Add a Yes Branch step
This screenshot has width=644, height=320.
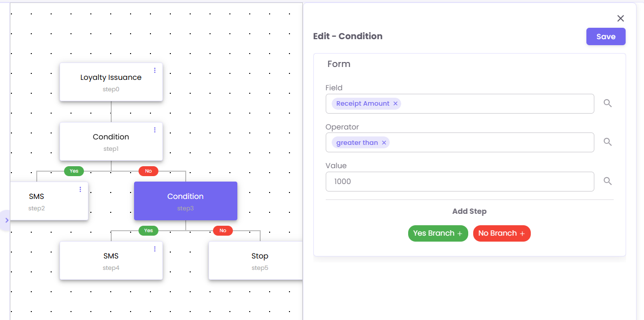tap(437, 233)
